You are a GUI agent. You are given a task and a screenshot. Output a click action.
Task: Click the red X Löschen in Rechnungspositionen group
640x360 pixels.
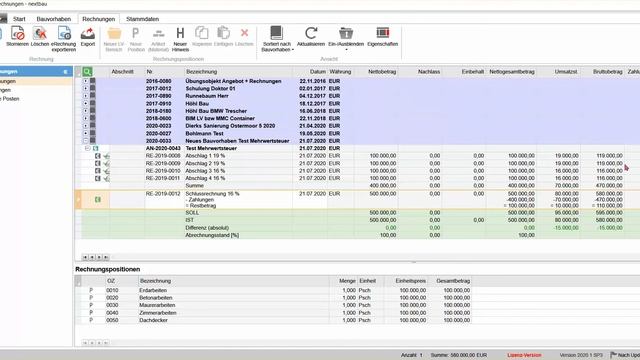pyautogui.click(x=244, y=33)
